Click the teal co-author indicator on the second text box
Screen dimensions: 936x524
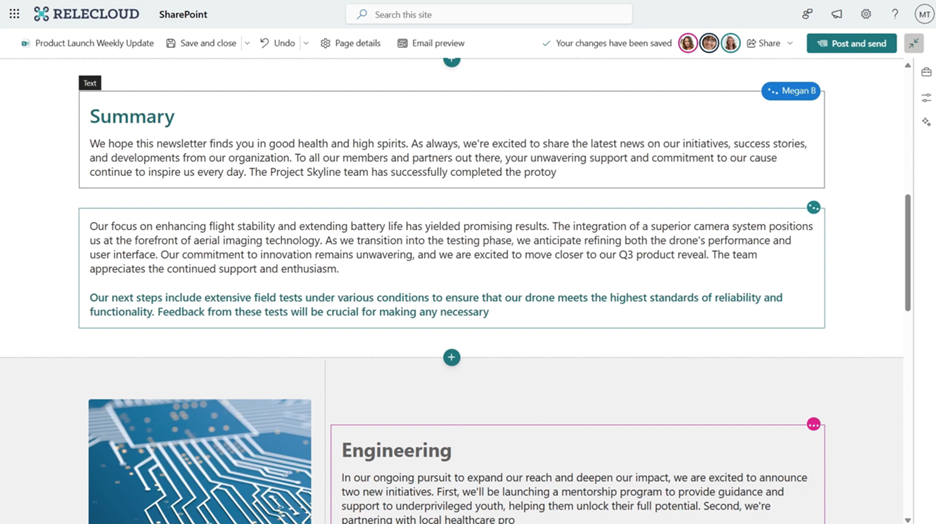coord(813,207)
